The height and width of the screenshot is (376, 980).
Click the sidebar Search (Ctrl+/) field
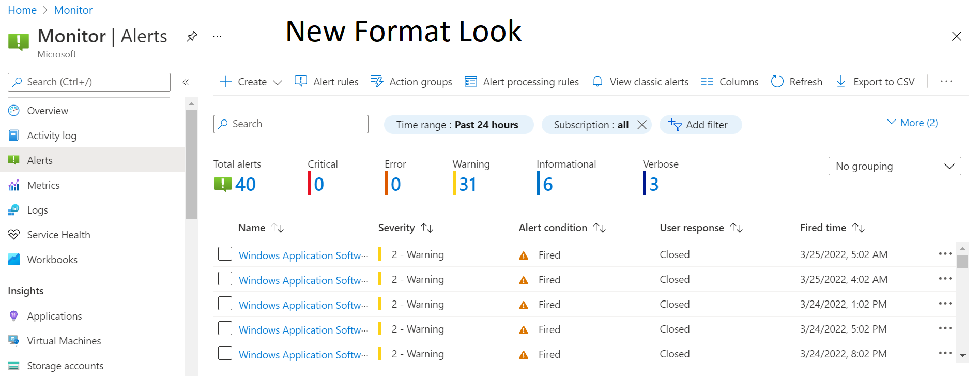[x=89, y=82]
